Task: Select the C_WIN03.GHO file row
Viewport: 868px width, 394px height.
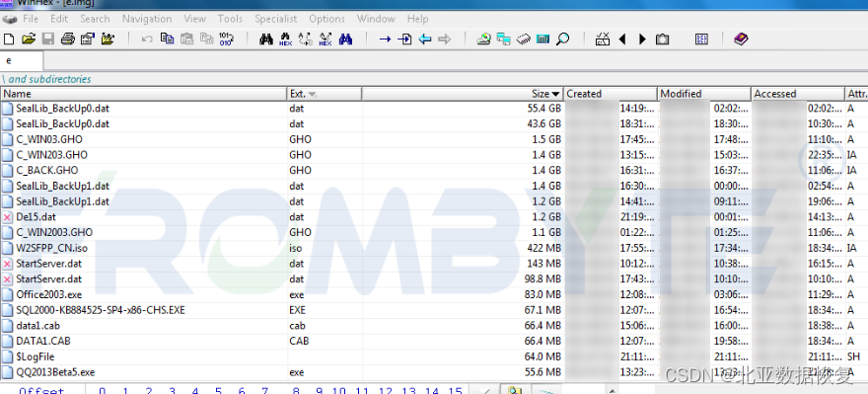Action: [x=434, y=139]
